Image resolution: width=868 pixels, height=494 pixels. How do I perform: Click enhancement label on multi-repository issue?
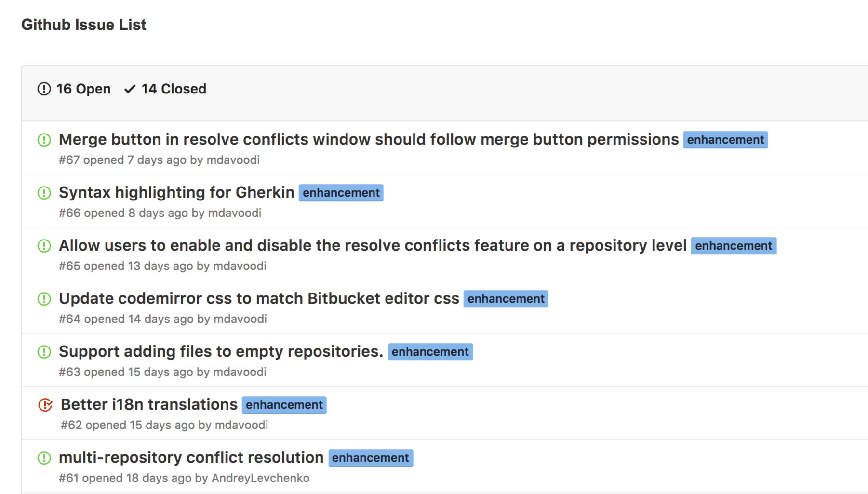(x=370, y=458)
